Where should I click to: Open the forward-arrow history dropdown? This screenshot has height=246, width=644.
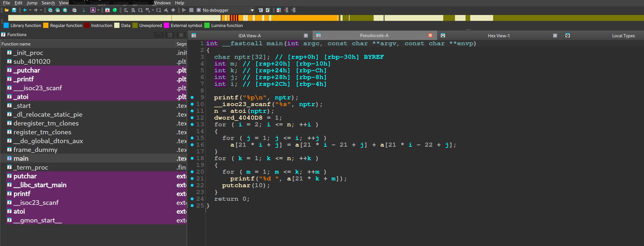(41, 10)
